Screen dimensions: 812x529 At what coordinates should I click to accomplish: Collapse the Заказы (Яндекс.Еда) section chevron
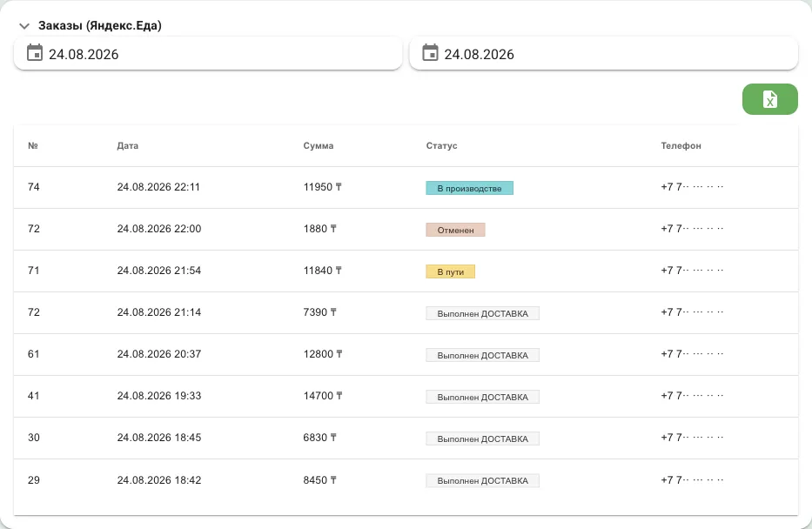point(23,26)
